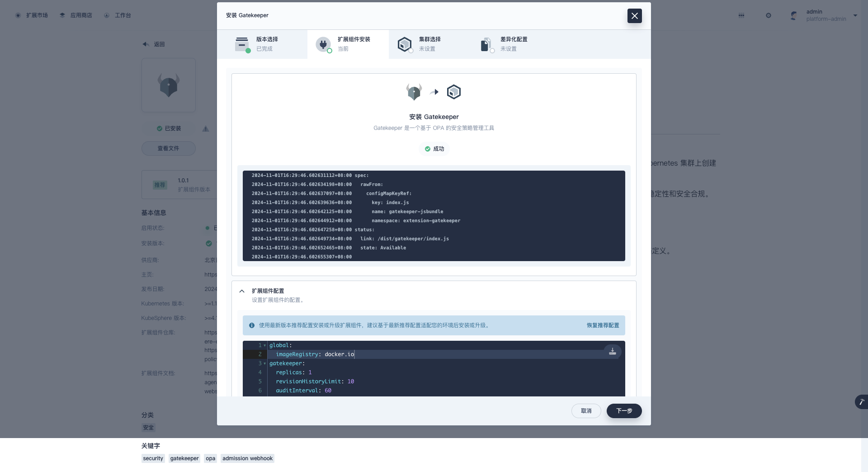Click the admin user avatar
Viewport: 868px width, 472px height.
click(x=794, y=15)
